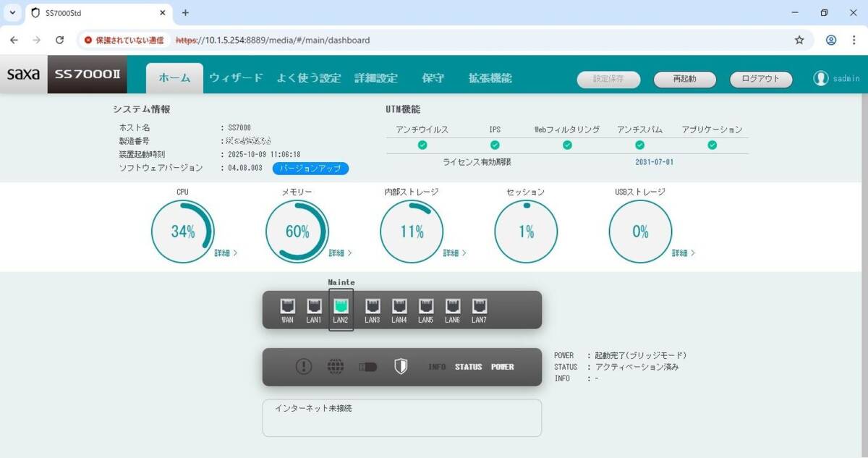
Task: Expand memory usage details
Action: pyautogui.click(x=340, y=253)
